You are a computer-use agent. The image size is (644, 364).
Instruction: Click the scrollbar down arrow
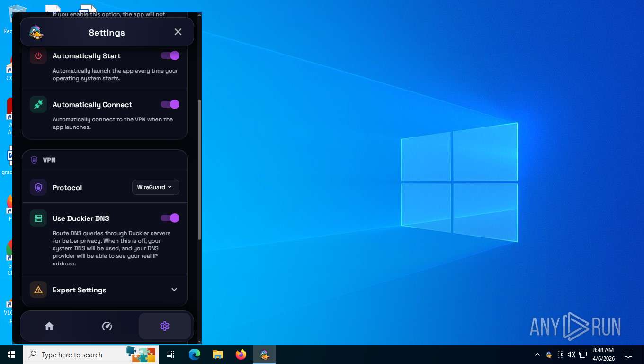[199, 341]
